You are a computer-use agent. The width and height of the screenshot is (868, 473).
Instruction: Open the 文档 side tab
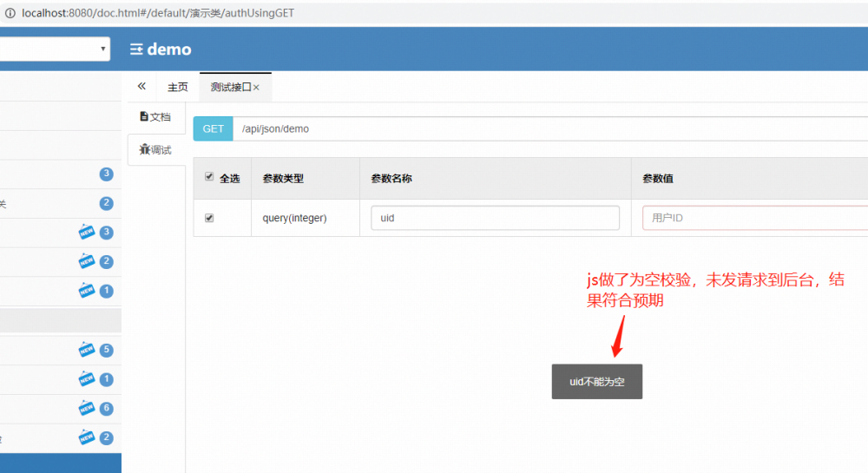155,116
